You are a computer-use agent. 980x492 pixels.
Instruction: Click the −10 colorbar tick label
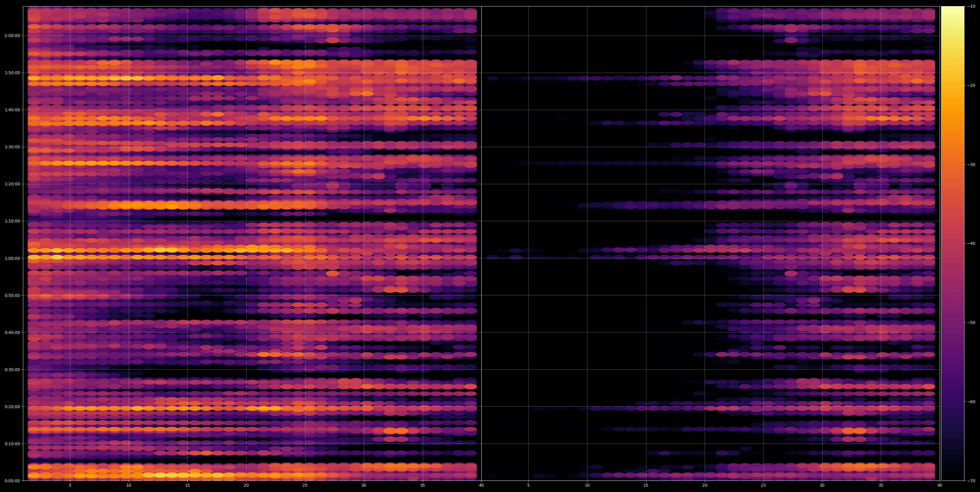coord(971,6)
